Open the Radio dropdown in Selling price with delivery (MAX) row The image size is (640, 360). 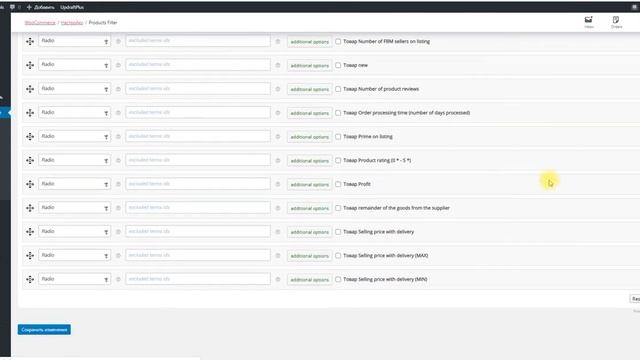coord(74,255)
